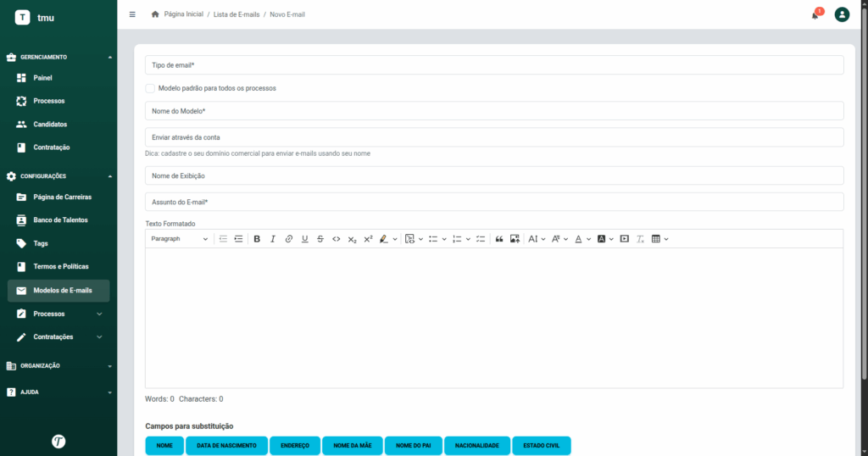
Task: Insert ESTADO CIVIL field
Action: point(542,446)
